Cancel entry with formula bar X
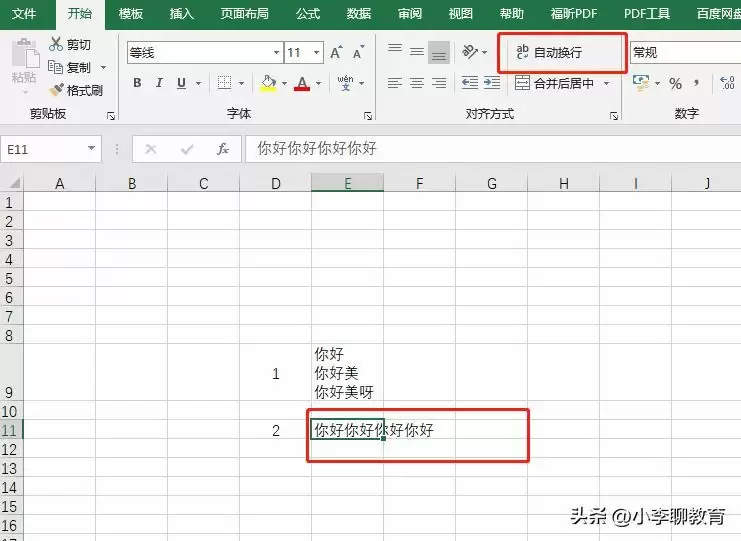This screenshot has width=741, height=541. 151,149
